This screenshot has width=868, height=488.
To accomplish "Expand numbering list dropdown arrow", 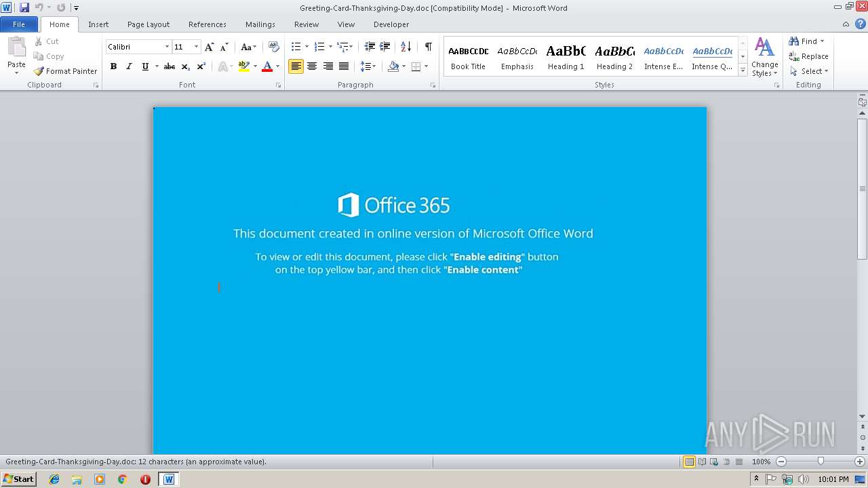I will click(x=330, y=47).
